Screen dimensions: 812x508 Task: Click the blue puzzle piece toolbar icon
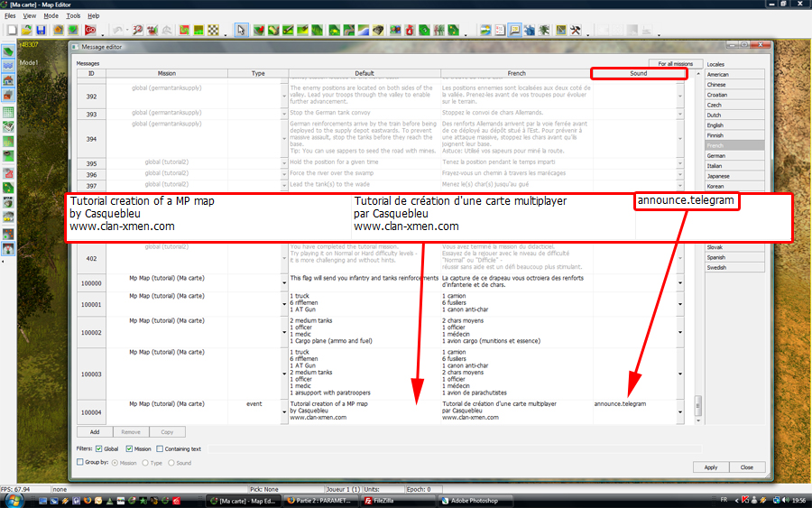(x=530, y=30)
